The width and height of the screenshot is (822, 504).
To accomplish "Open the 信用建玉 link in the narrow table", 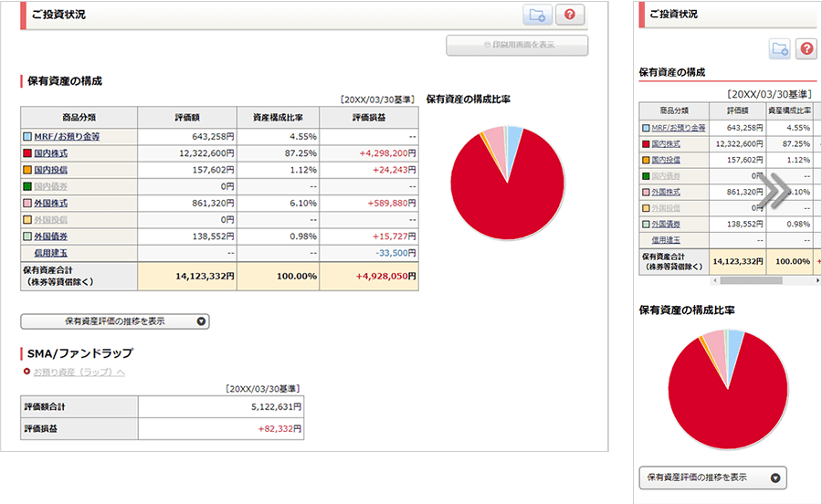I will pos(666,240).
